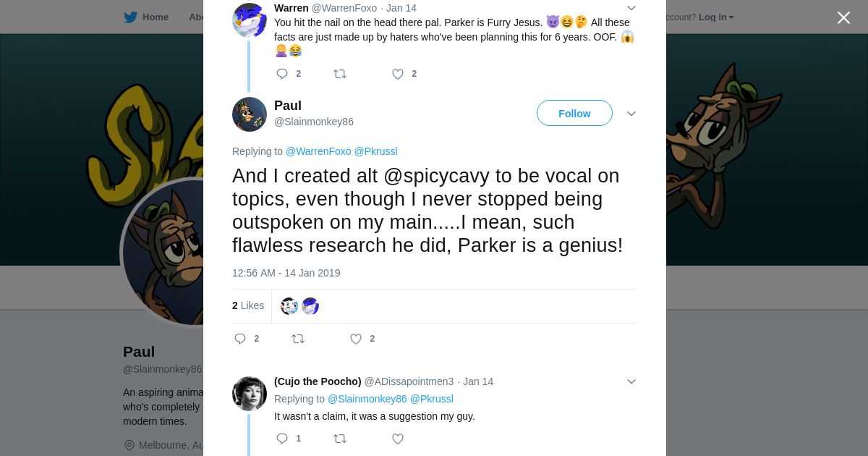Retweet Cujo the Poocho's tweet
The width and height of the screenshot is (868, 456).
pos(340,439)
